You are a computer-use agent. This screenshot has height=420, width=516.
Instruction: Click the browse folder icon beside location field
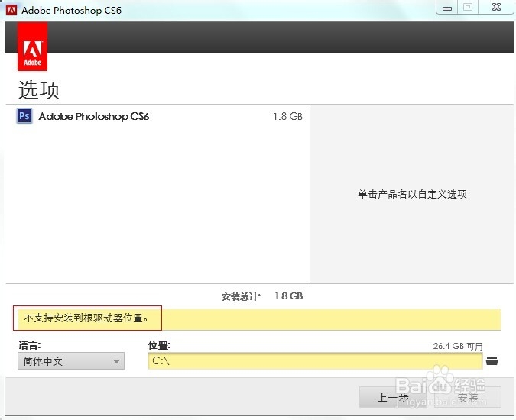point(492,361)
